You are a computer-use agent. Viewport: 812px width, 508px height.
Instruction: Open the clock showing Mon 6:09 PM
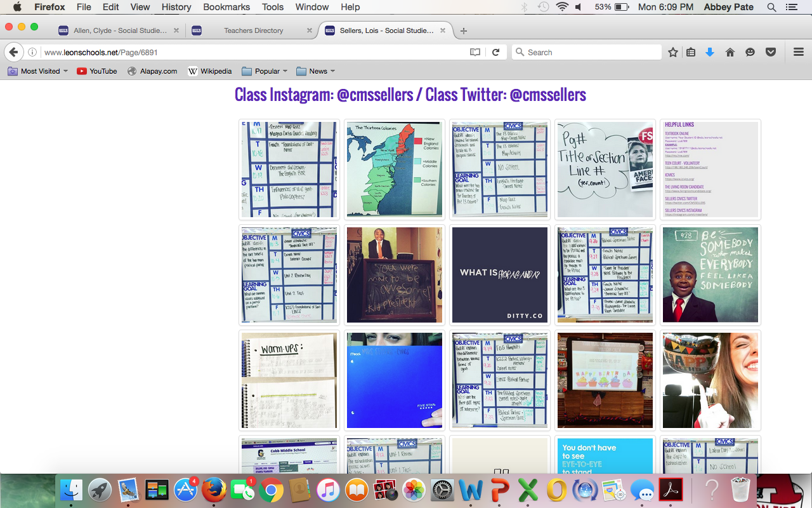pyautogui.click(x=666, y=7)
